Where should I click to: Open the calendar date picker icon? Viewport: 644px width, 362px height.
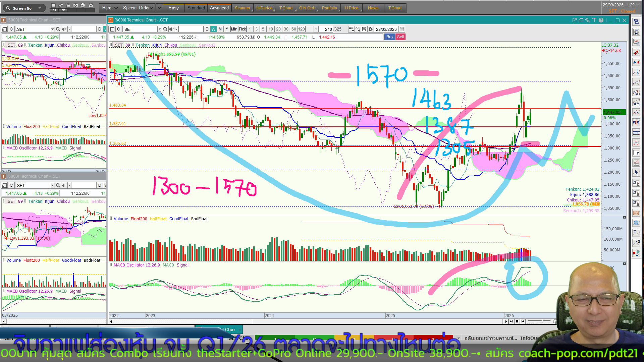click(402, 29)
